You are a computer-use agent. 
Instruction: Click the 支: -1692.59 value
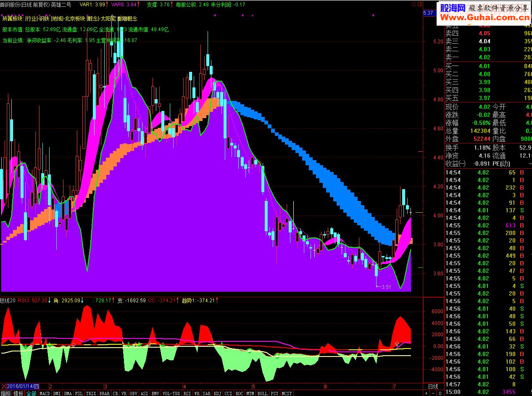[132, 301]
